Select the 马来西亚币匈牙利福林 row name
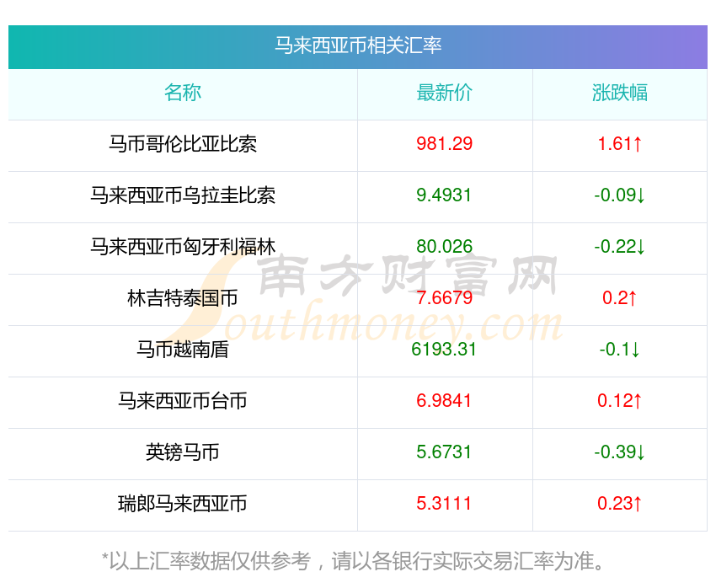 (x=183, y=247)
